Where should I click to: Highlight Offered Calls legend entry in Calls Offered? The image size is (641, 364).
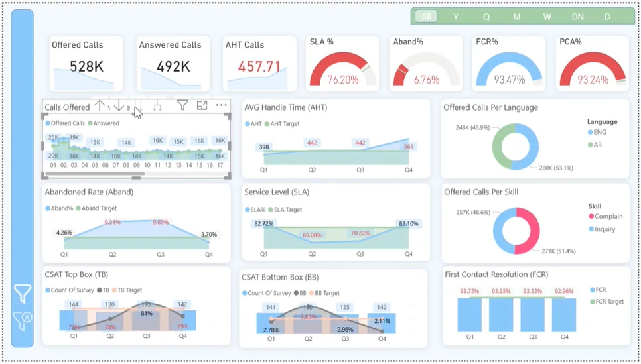point(66,123)
